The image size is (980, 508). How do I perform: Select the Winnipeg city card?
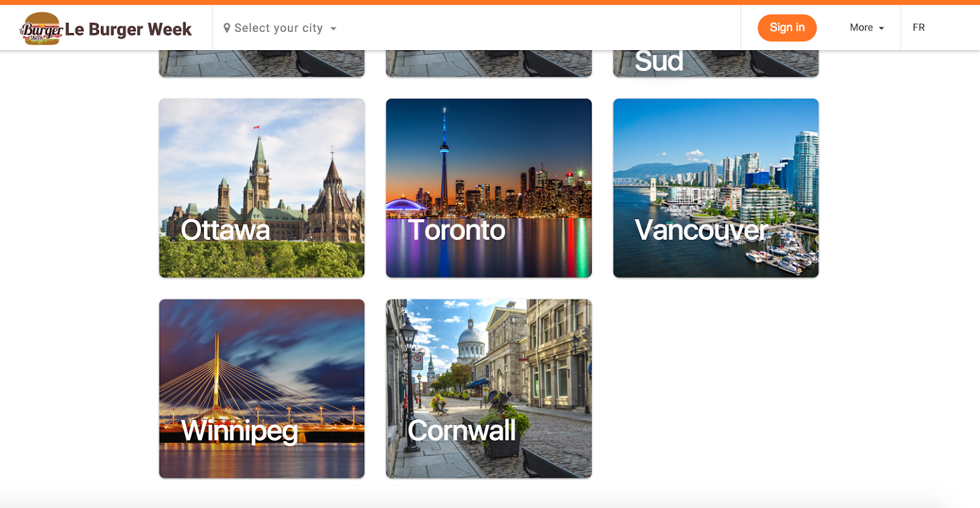click(262, 389)
